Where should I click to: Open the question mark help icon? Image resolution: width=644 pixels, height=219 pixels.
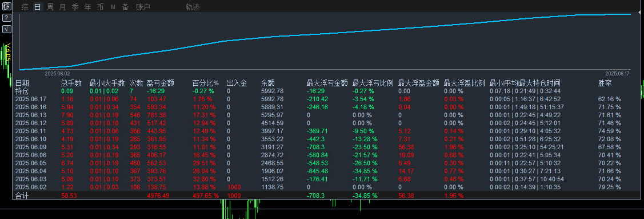(7, 18)
